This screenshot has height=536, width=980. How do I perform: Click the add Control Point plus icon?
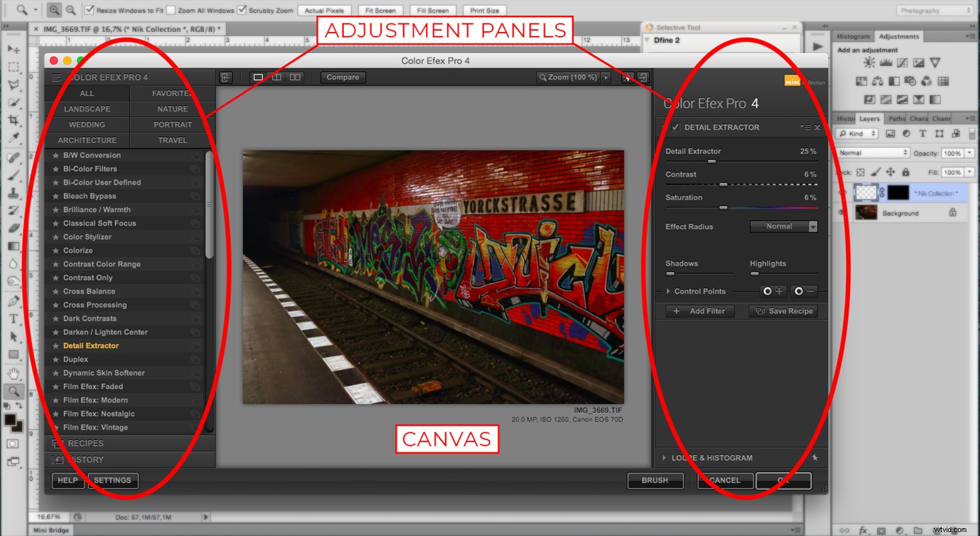[774, 291]
